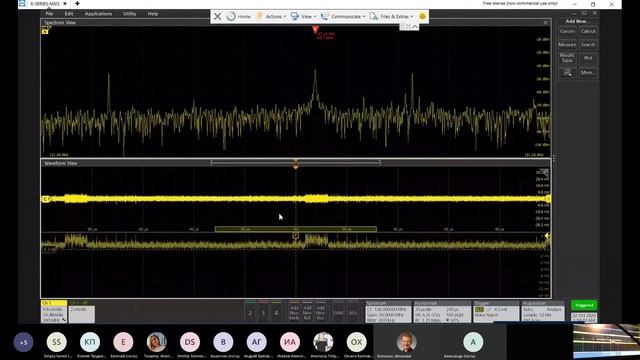Add a new Cursors readout
The image size is (640, 360).
(x=567, y=31)
